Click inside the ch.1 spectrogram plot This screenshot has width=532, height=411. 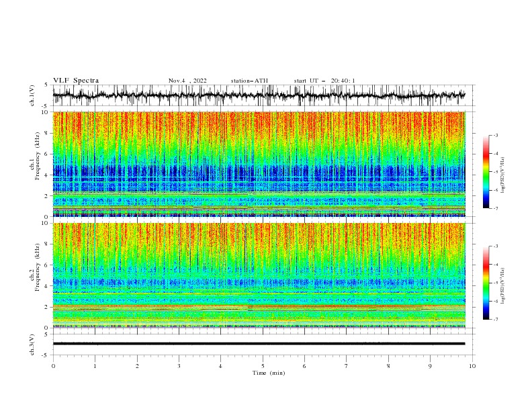click(x=259, y=164)
